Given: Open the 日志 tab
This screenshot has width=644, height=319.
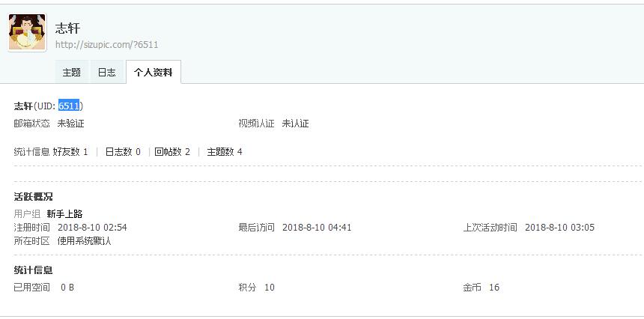Looking at the screenshot, I should (x=107, y=73).
